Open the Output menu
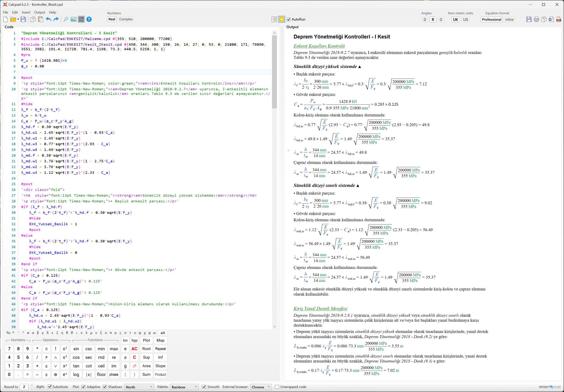Viewport: 564px width, 392px height. (39, 12)
